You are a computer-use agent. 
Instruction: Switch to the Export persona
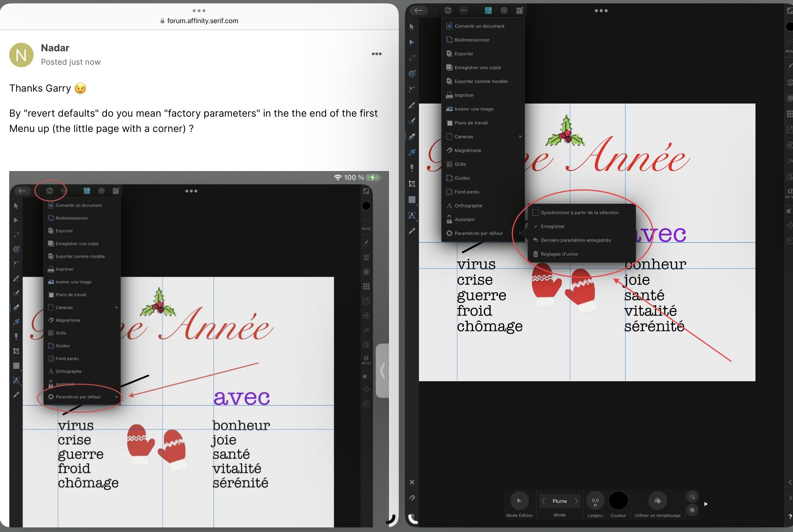tap(520, 10)
